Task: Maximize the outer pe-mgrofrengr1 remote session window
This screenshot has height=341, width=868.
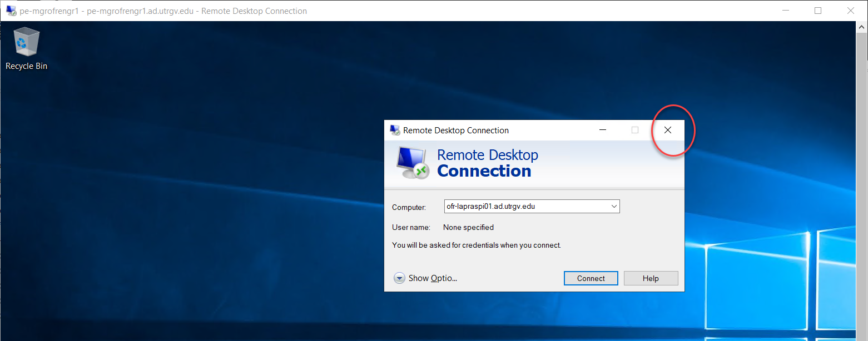Action: click(x=818, y=11)
